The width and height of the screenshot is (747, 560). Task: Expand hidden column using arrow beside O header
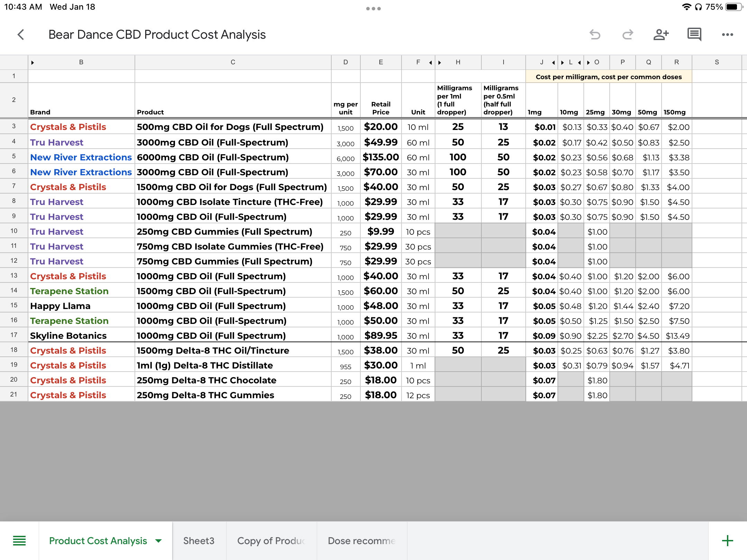tap(588, 62)
